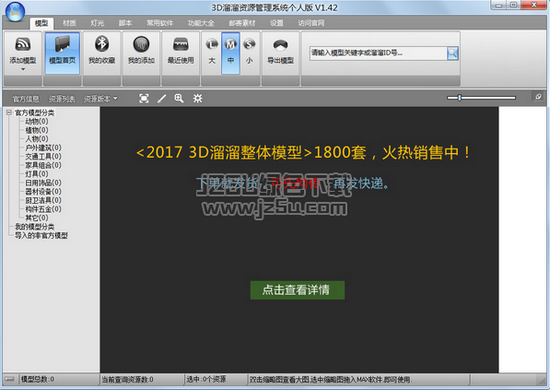Open 我的添加 my additions icon
550x390 pixels.
[141, 44]
